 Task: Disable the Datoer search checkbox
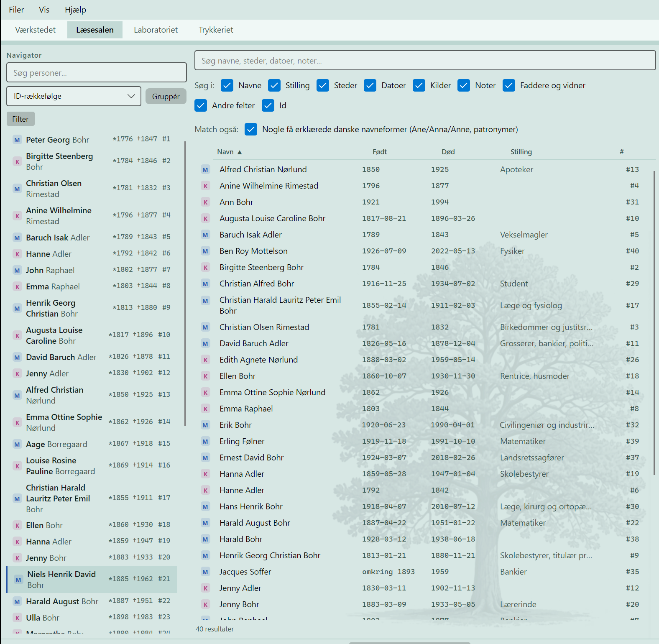(x=370, y=85)
